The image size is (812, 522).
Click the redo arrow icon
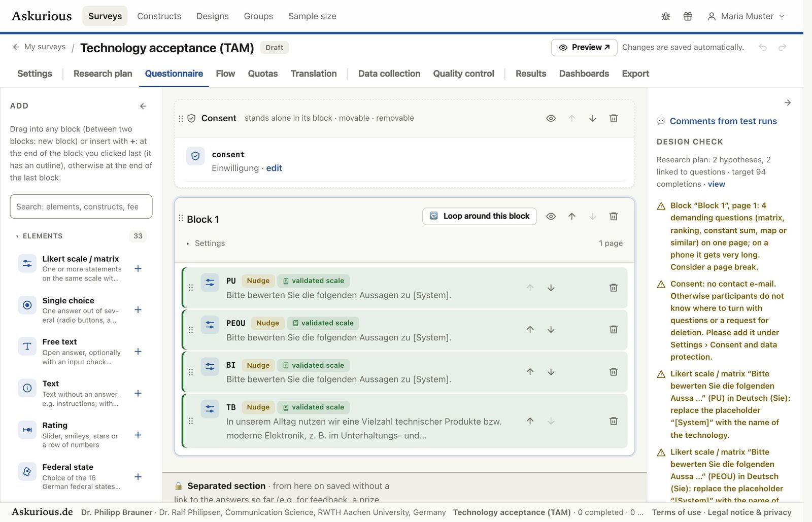[782, 47]
